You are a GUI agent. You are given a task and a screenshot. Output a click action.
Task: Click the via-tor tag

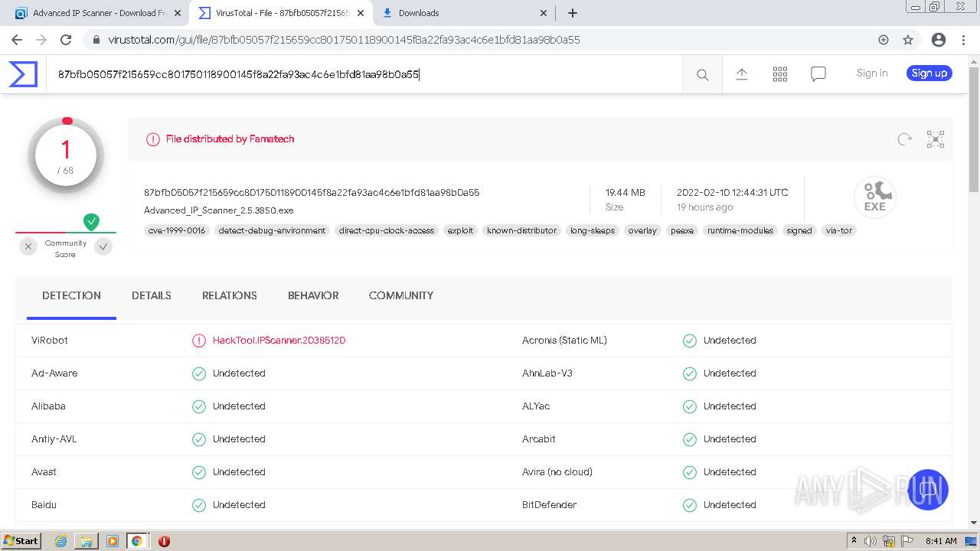(839, 230)
